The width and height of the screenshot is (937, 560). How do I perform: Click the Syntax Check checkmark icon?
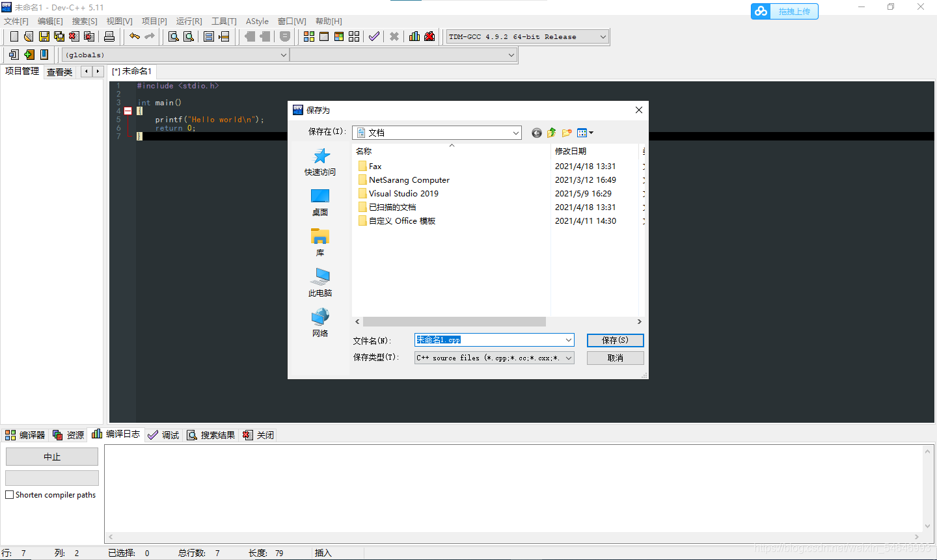pos(374,36)
